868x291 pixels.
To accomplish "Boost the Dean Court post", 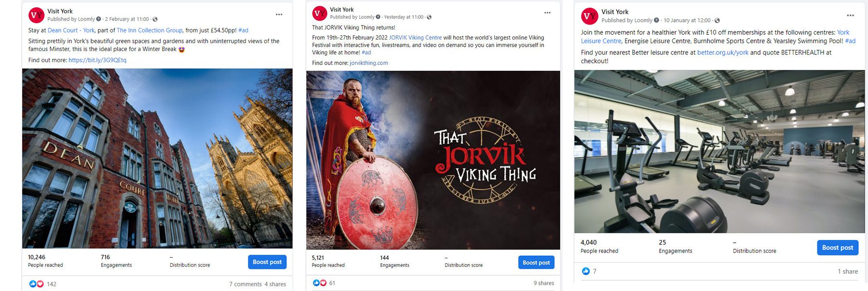I will 267,262.
